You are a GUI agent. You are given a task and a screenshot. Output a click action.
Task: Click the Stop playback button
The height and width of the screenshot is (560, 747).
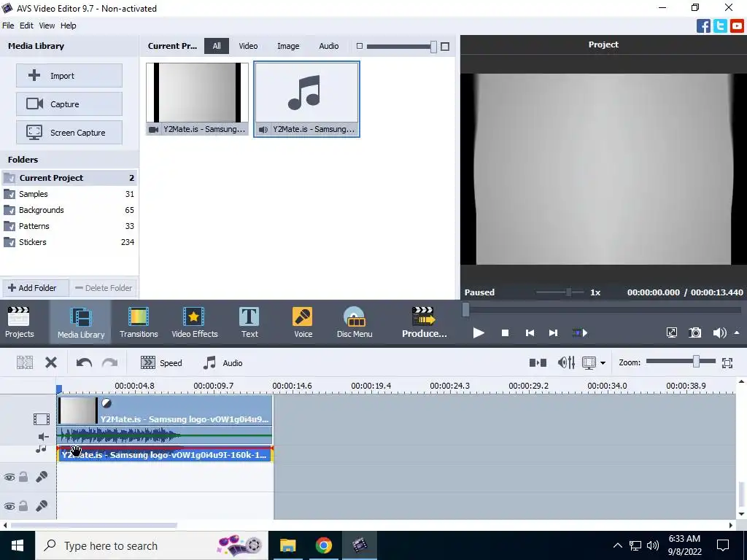(505, 332)
